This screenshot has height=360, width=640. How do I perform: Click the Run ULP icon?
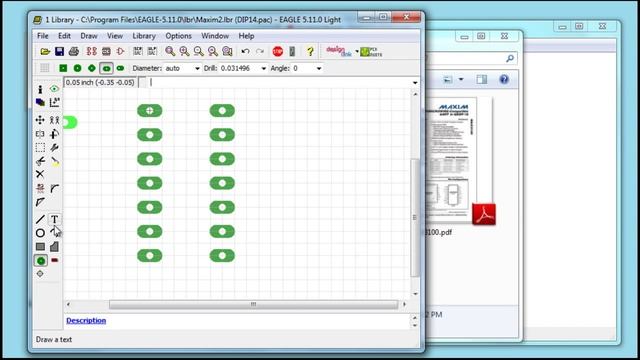tap(152, 51)
